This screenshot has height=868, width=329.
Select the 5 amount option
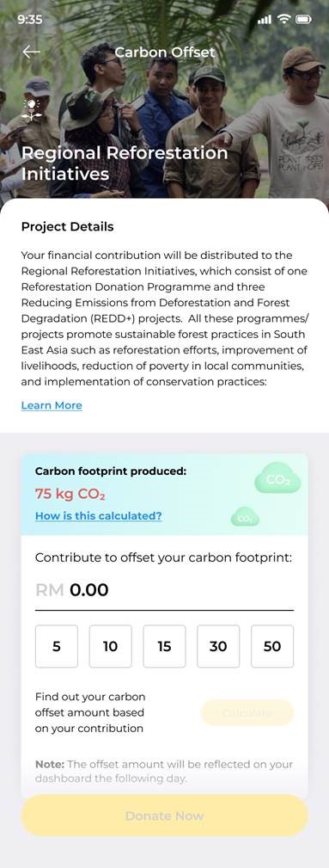click(57, 646)
